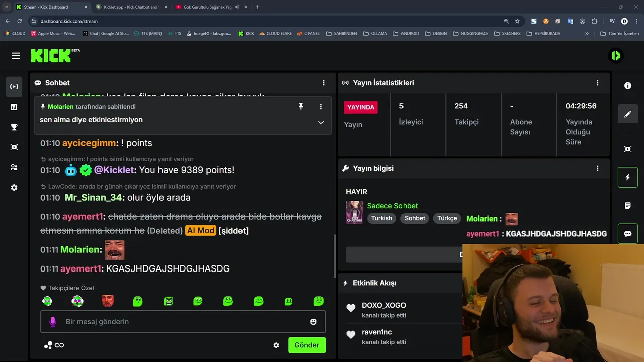Open the pinned message options menu
The image size is (644, 362).
321,107
